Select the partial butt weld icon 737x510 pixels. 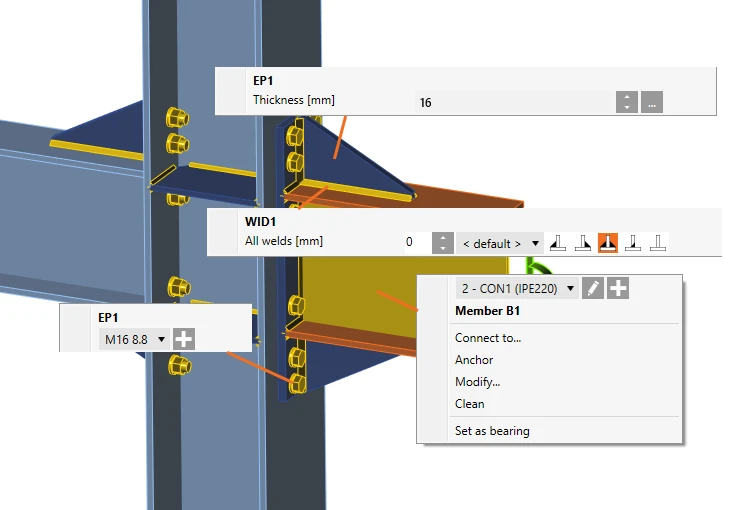(633, 243)
